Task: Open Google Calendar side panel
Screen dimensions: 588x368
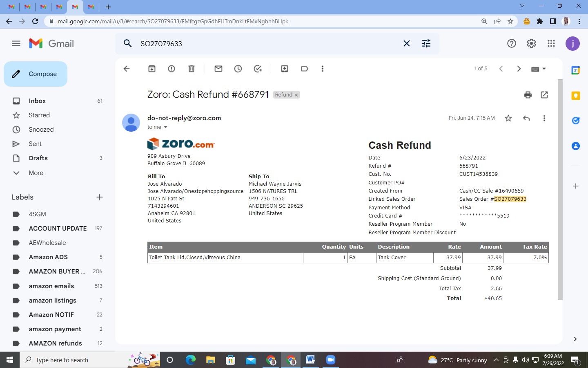Action: coord(576,70)
